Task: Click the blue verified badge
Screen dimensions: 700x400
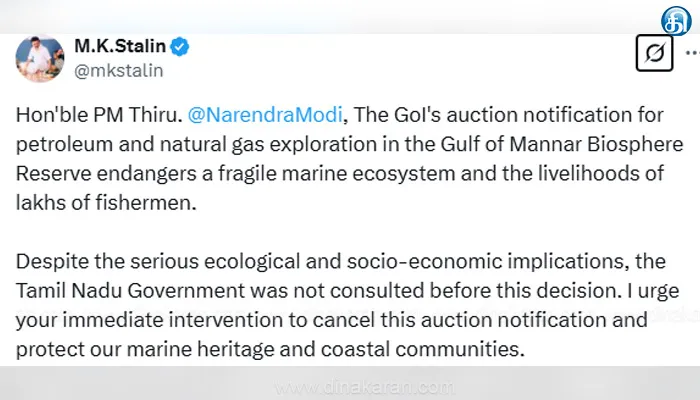Action: (180, 46)
